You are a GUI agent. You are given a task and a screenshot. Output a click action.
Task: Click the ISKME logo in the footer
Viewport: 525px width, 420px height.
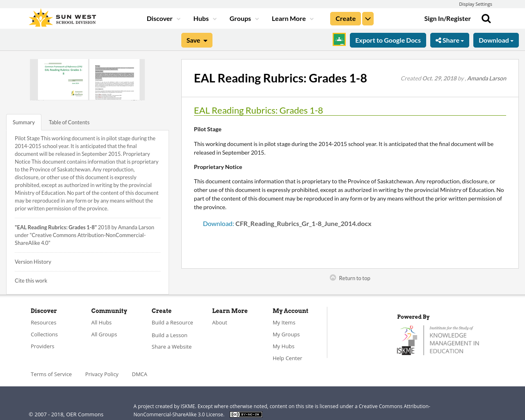438,339
